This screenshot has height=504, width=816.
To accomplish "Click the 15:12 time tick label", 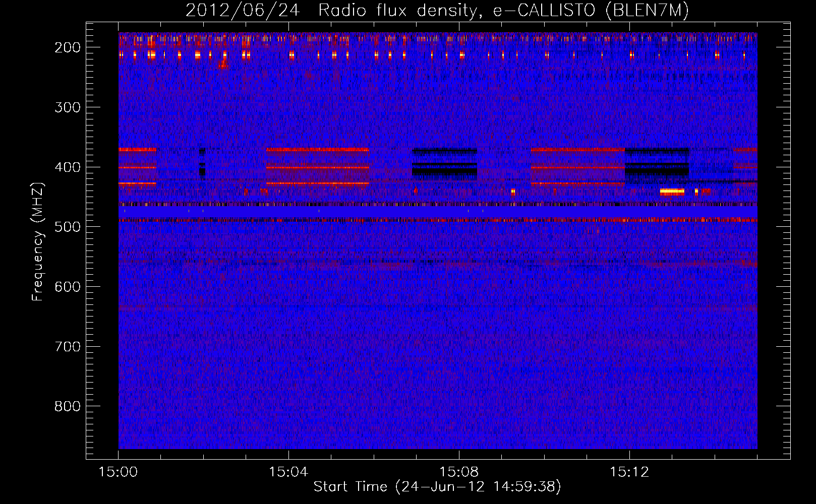I will [x=629, y=472].
